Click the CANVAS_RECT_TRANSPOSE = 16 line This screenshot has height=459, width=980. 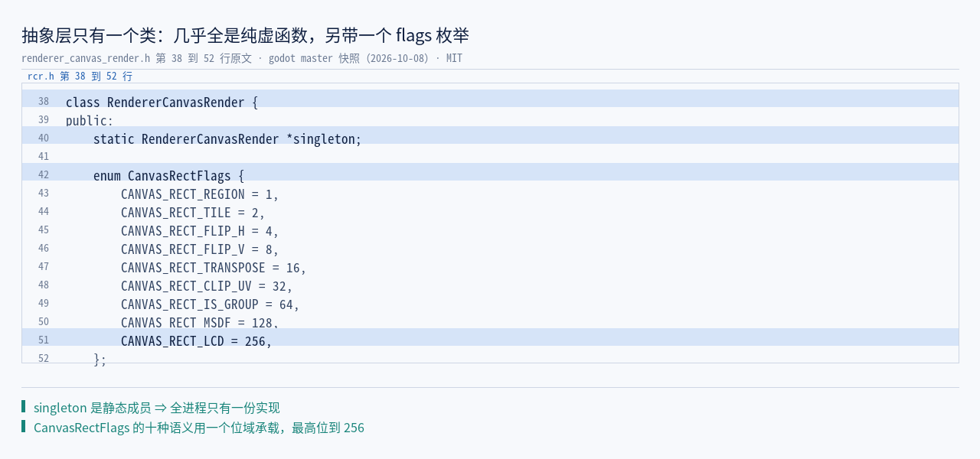click(x=490, y=268)
